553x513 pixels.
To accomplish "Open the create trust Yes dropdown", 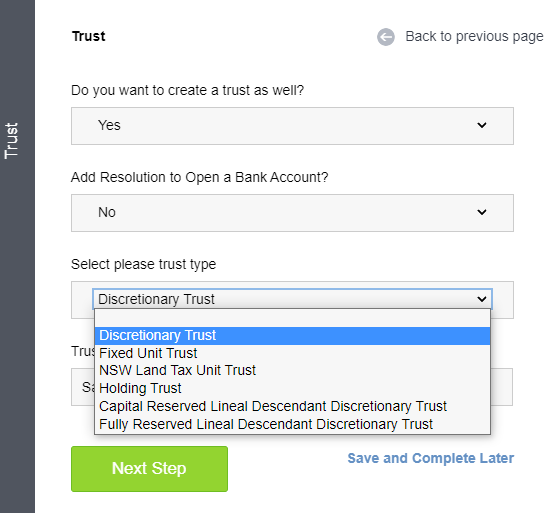I will (292, 126).
